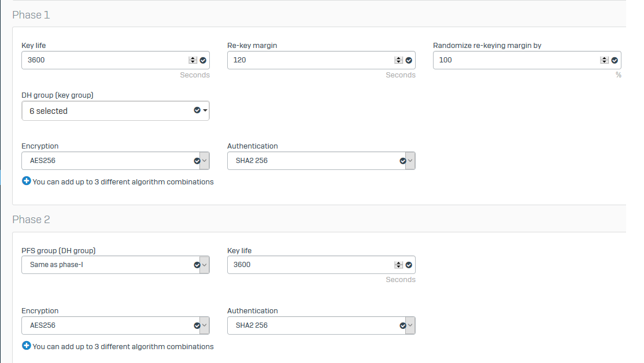Click the checkmark icon in Phase 2 Key life
644x363 pixels.
409,265
